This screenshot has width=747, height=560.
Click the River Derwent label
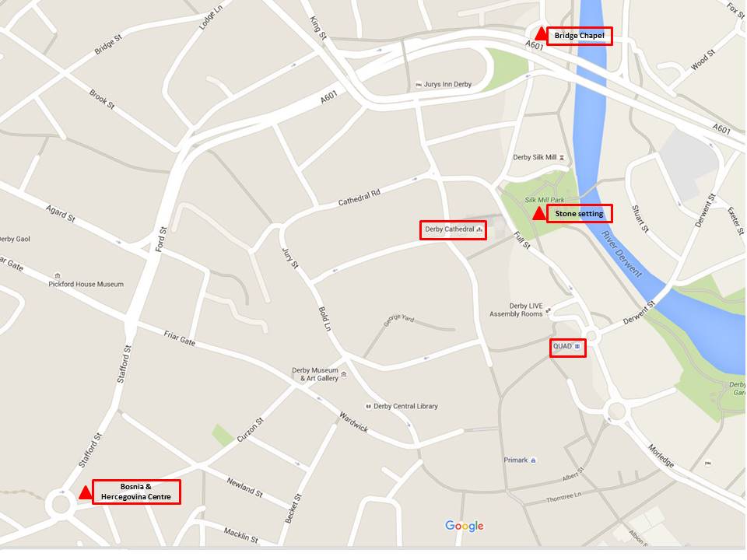pos(622,254)
